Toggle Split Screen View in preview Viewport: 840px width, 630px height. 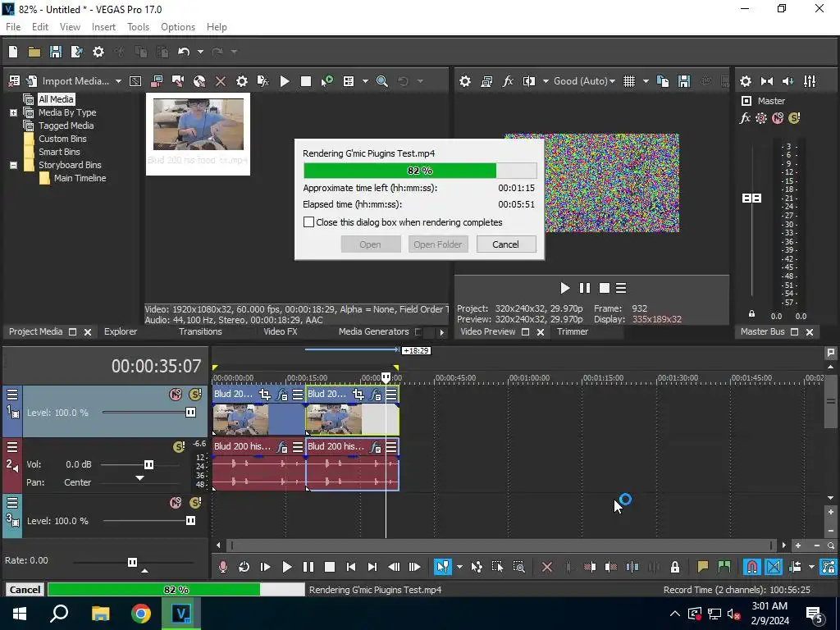(529, 81)
